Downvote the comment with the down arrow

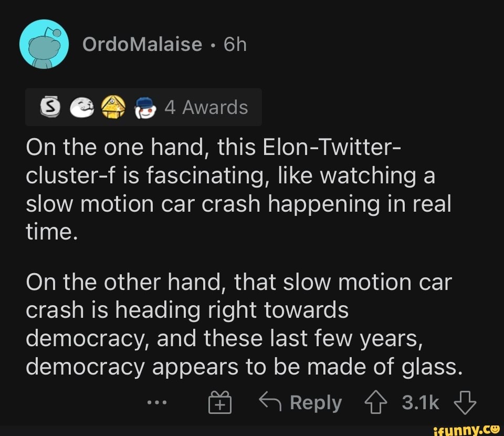click(465, 403)
